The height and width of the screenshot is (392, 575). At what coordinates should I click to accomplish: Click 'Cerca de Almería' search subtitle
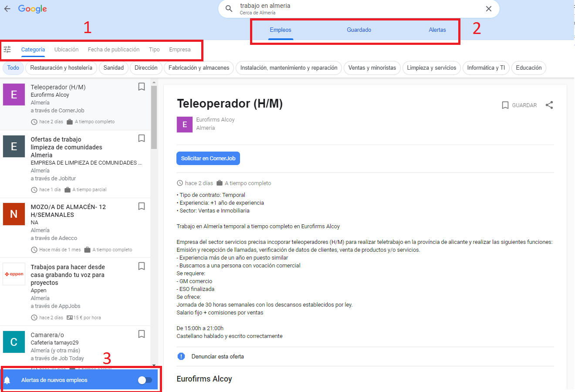click(x=257, y=13)
